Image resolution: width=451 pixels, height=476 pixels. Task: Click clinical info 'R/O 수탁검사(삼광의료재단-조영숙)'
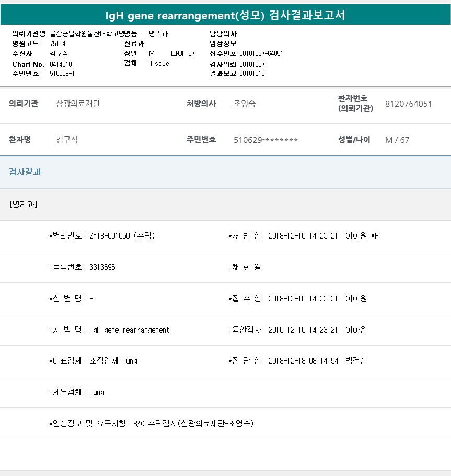click(193, 423)
